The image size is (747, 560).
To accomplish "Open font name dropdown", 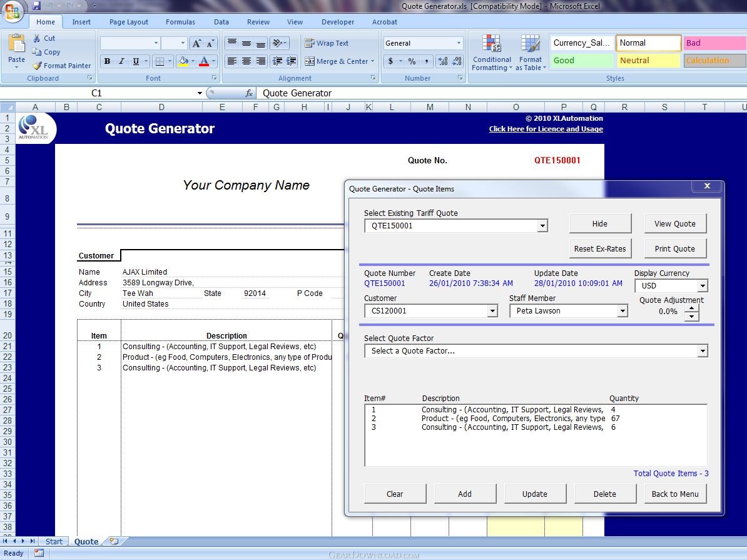I will click(156, 43).
